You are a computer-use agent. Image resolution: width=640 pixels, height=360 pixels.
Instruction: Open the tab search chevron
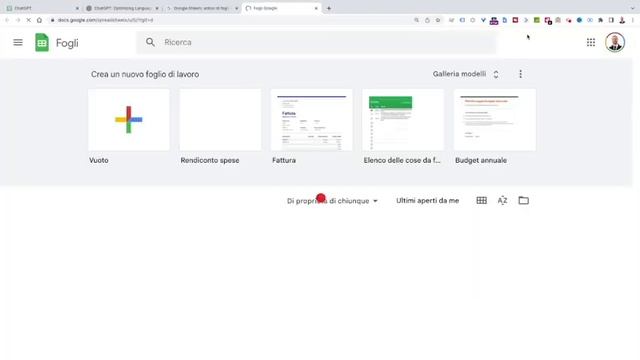633,8
